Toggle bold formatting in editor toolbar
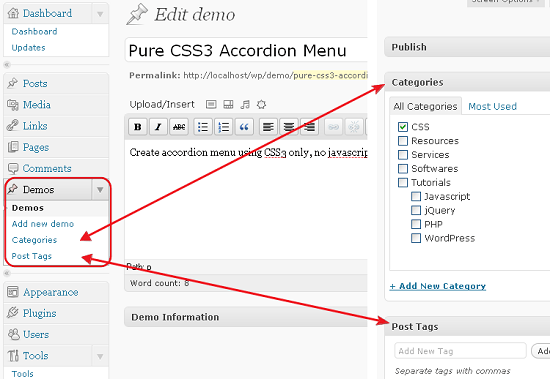Viewport: 550px width, 379px height. pyautogui.click(x=138, y=127)
